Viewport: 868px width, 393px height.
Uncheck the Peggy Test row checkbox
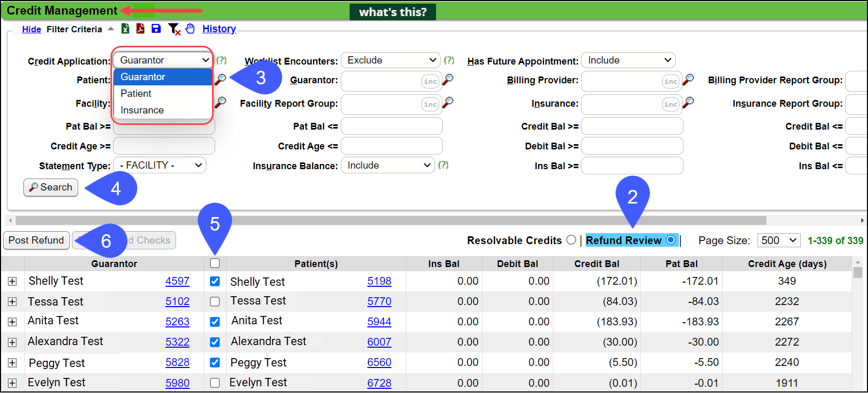pos(215,362)
